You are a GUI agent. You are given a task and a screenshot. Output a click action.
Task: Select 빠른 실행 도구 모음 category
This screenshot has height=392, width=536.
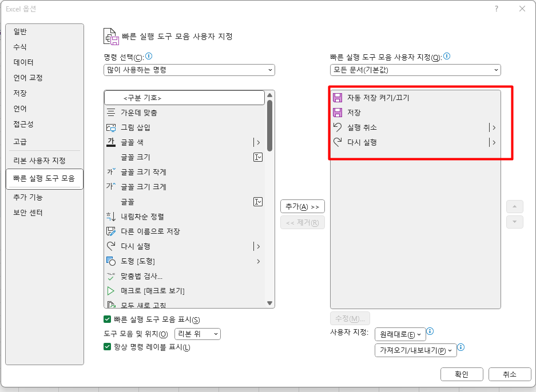coord(45,179)
